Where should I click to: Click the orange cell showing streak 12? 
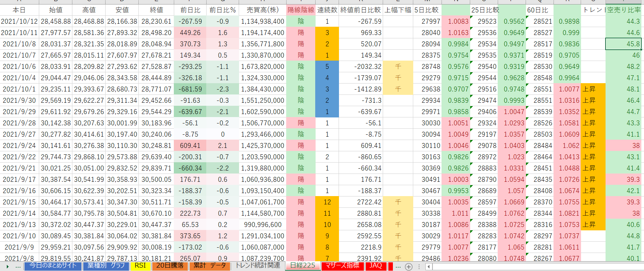pos(327,202)
